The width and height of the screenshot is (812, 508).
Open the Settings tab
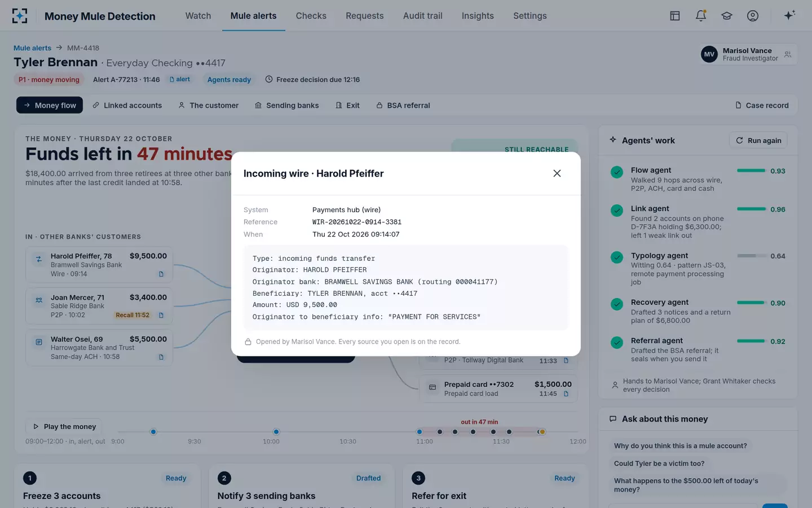coord(529,16)
